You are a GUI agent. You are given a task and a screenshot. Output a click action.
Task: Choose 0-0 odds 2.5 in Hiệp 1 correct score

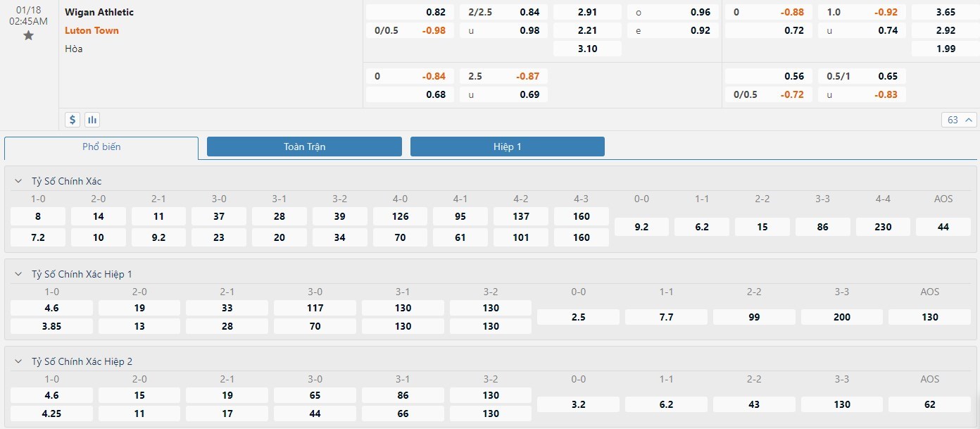(x=578, y=317)
